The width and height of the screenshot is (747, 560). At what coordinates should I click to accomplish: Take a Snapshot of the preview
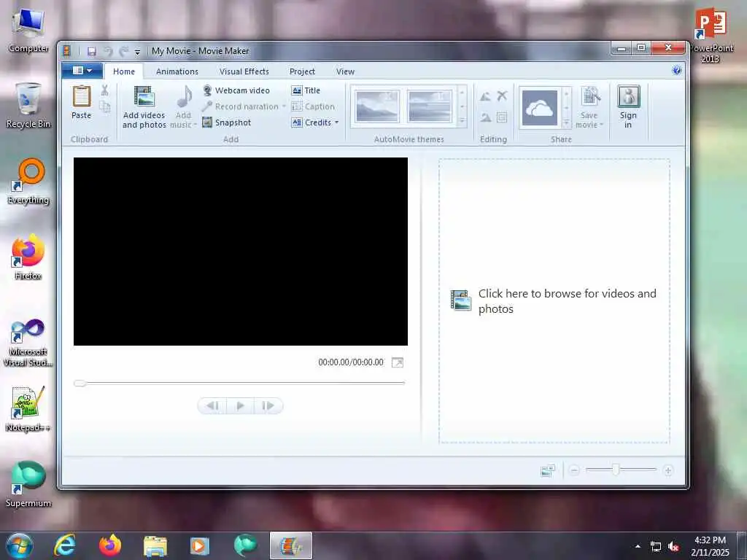[227, 122]
